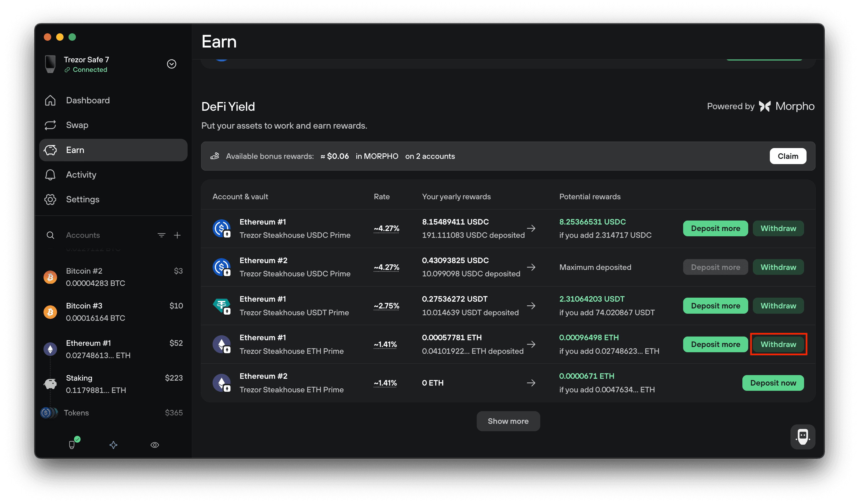Click the 'Maximum deposited' text
The image size is (859, 504).
coord(595,267)
